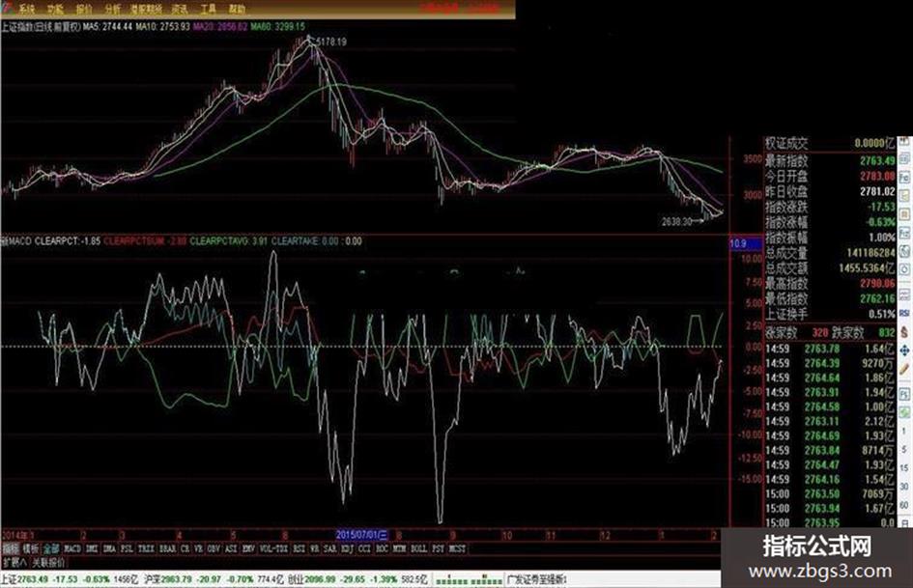
Task: Click the 涨家数 value 320
Action: point(820,332)
